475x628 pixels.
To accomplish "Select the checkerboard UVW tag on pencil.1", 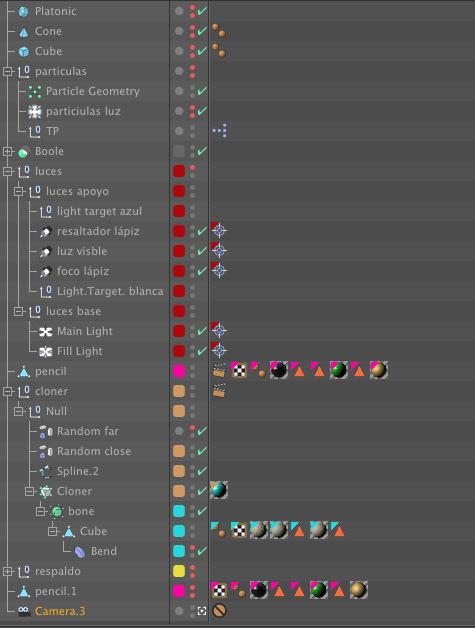I will 219,590.
